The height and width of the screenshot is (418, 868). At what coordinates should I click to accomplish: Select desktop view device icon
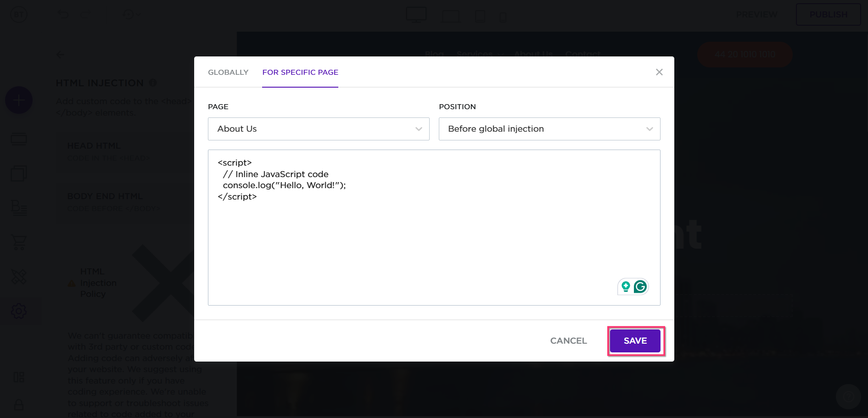click(416, 15)
